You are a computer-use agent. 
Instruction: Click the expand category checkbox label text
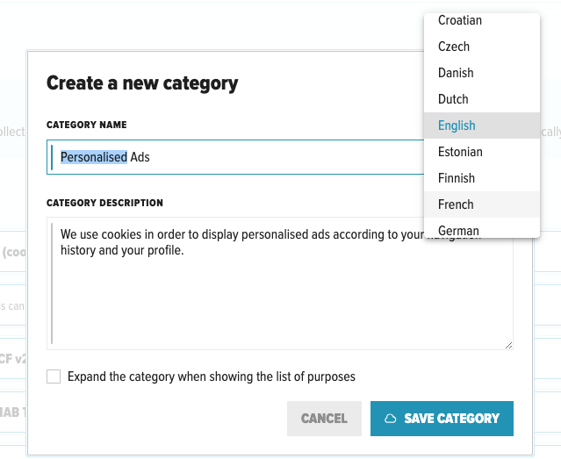(211, 377)
